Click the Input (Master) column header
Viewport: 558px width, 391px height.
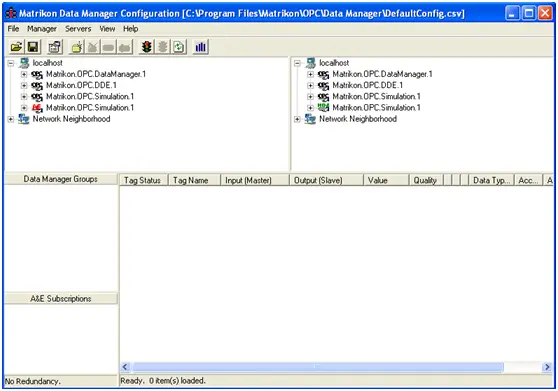[x=255, y=180]
